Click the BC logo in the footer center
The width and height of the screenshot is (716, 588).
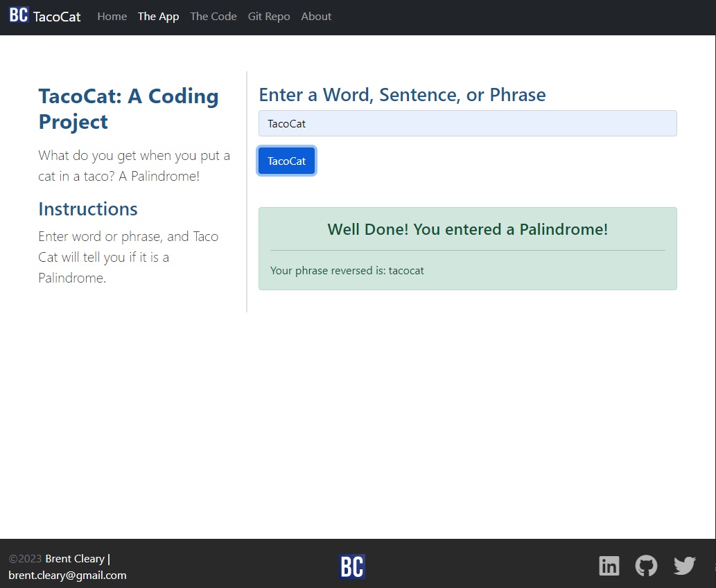tap(352, 567)
